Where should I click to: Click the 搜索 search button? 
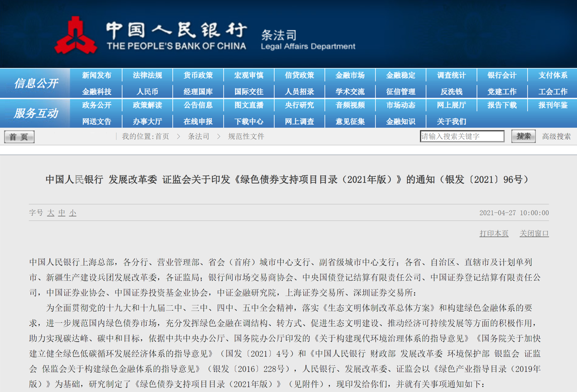point(523,136)
